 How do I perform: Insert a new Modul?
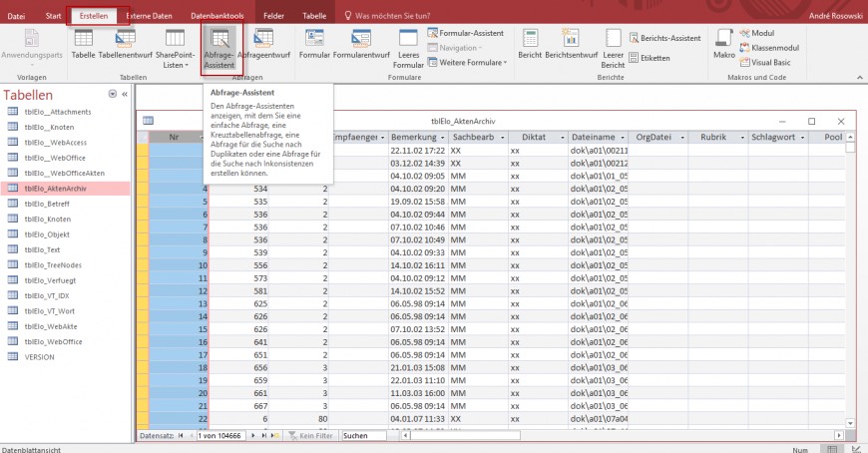[x=757, y=33]
